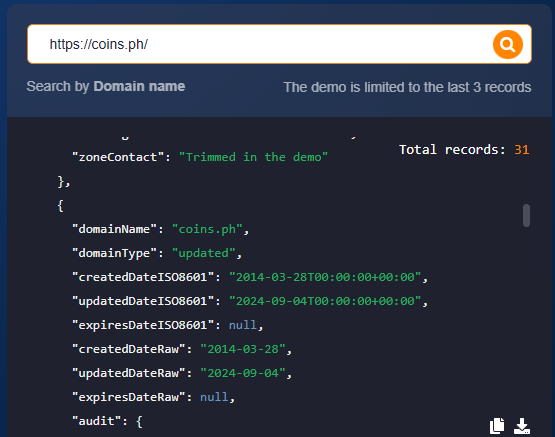Click the "expiresDateRaw" key text
Viewport: 555px width, 437px height.
[x=128, y=397]
